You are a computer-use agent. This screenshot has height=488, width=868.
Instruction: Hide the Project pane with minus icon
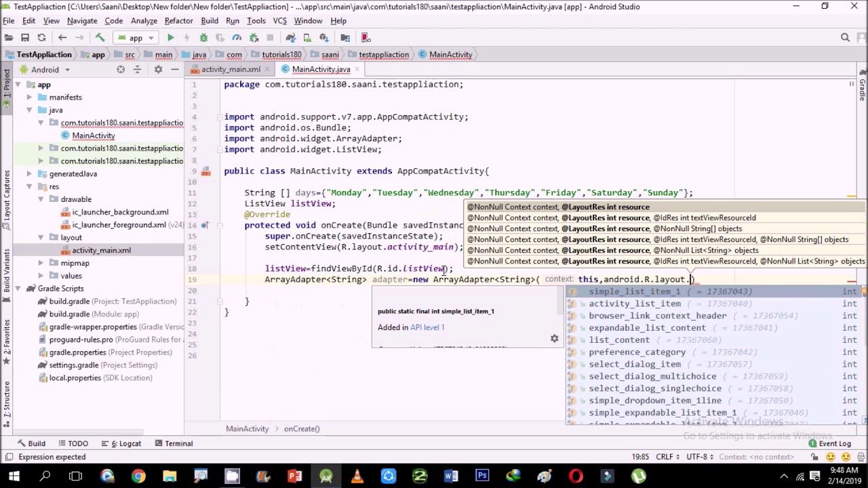click(x=174, y=69)
